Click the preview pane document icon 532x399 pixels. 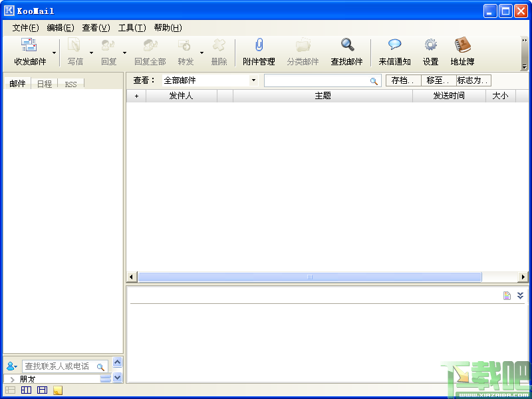coord(507,295)
